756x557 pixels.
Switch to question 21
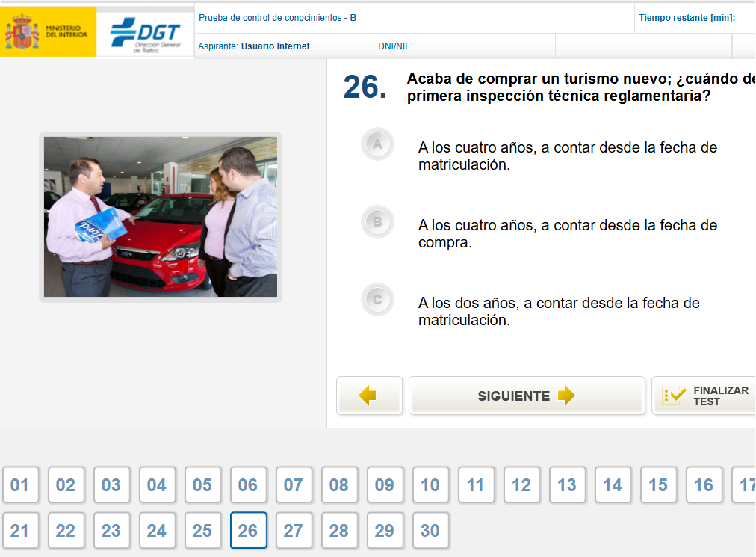click(x=20, y=531)
